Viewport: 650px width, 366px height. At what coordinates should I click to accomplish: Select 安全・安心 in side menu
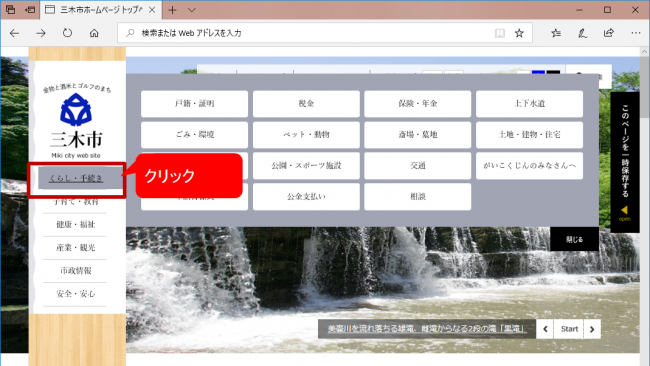point(75,294)
